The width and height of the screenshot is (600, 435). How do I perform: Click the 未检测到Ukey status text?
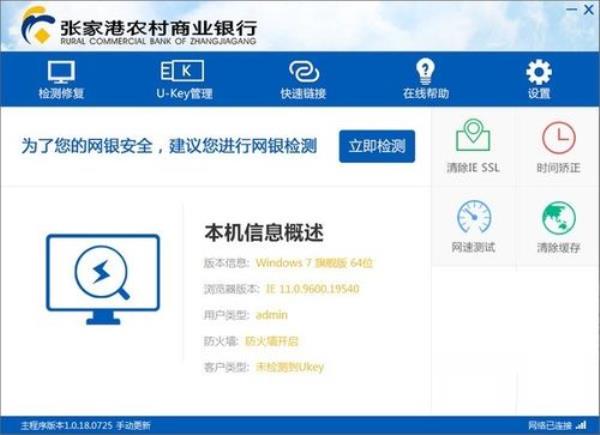(290, 367)
